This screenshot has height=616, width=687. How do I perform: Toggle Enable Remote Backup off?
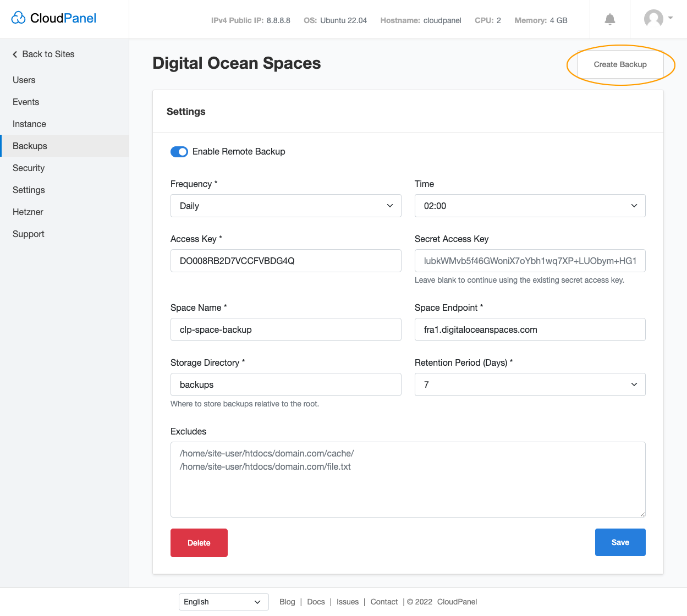tap(179, 151)
